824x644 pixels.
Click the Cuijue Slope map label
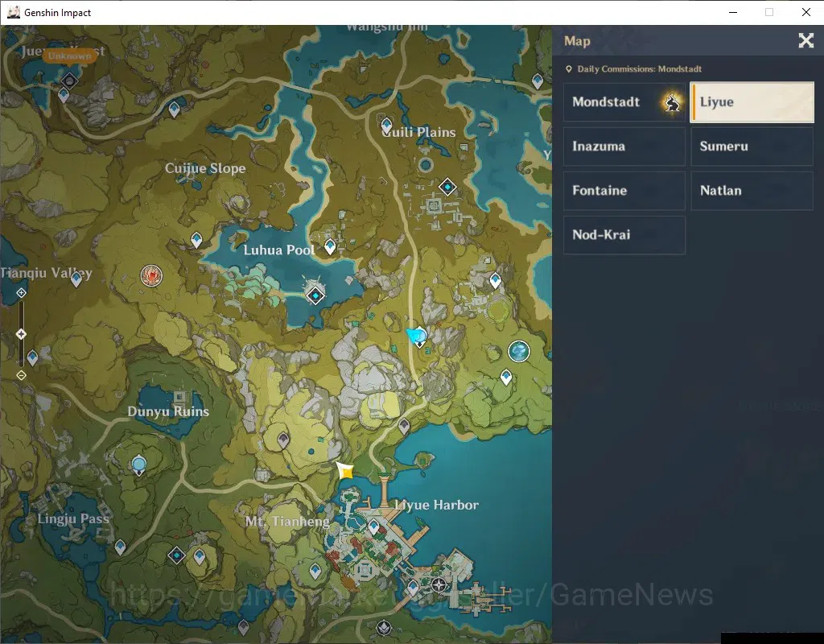point(205,168)
